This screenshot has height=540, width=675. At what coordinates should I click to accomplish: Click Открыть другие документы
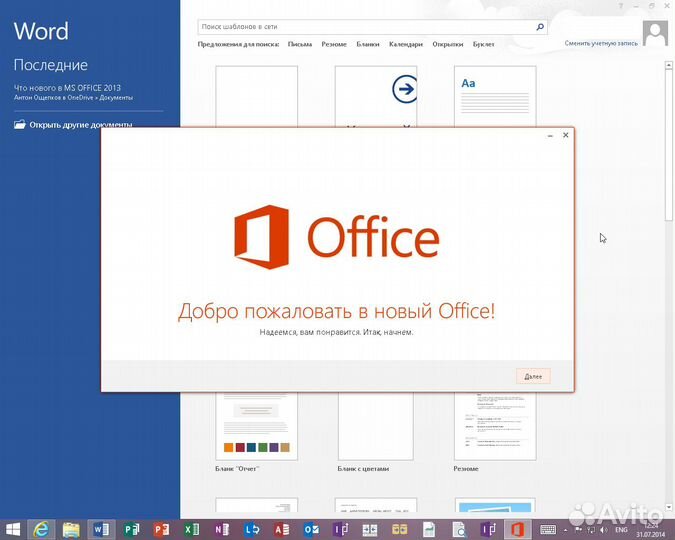tap(81, 125)
